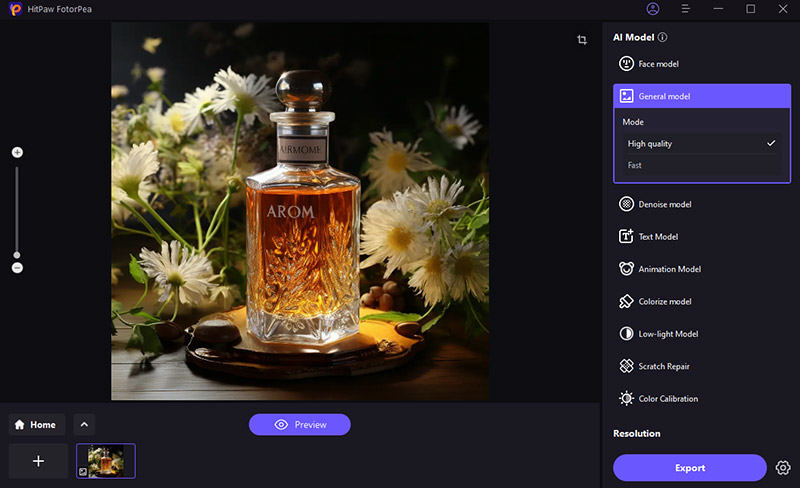Click the crop tool icon
This screenshot has height=488, width=800.
tap(582, 40)
